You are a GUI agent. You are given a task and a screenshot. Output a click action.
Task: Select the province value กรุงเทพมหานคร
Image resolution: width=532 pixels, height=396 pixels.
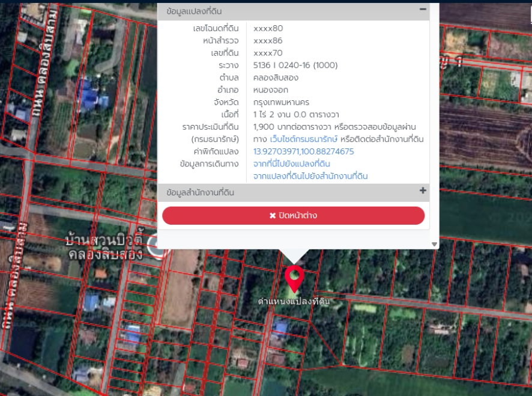point(281,102)
